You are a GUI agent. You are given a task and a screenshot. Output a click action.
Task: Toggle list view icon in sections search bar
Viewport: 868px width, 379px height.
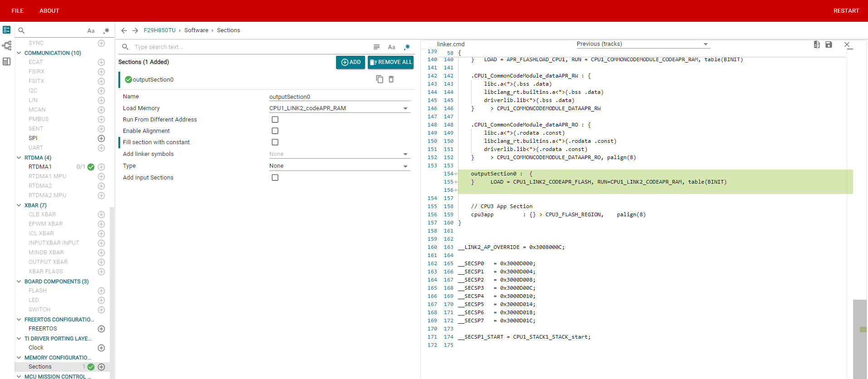pyautogui.click(x=376, y=47)
